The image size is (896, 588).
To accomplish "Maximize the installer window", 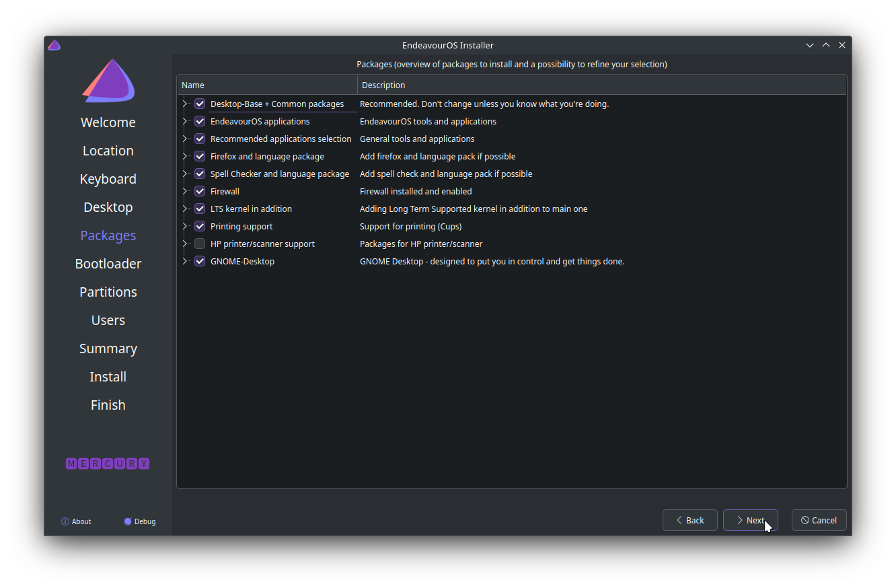I will pyautogui.click(x=826, y=45).
